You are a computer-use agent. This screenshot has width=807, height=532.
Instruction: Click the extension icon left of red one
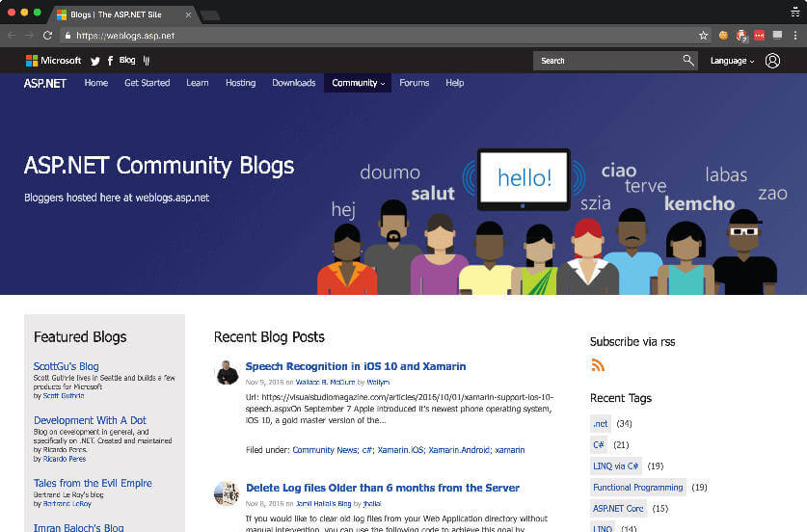tap(741, 36)
